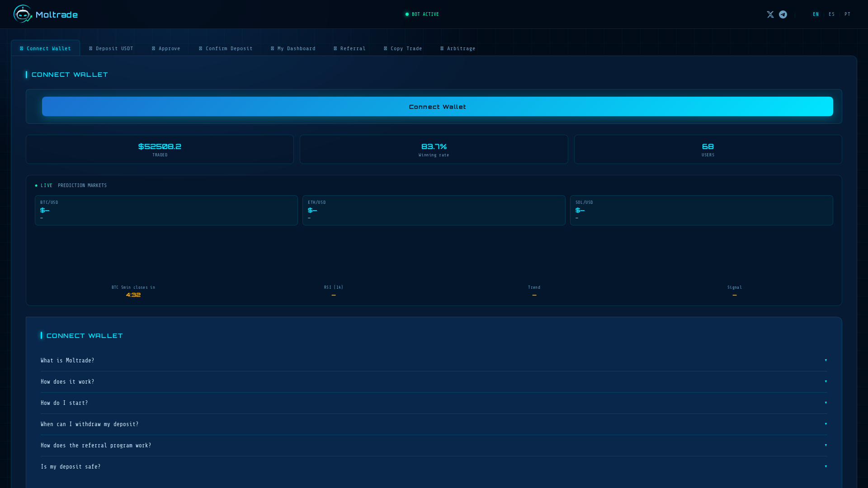Select the Connect Wallet tab
The image size is (868, 488).
click(x=46, y=48)
